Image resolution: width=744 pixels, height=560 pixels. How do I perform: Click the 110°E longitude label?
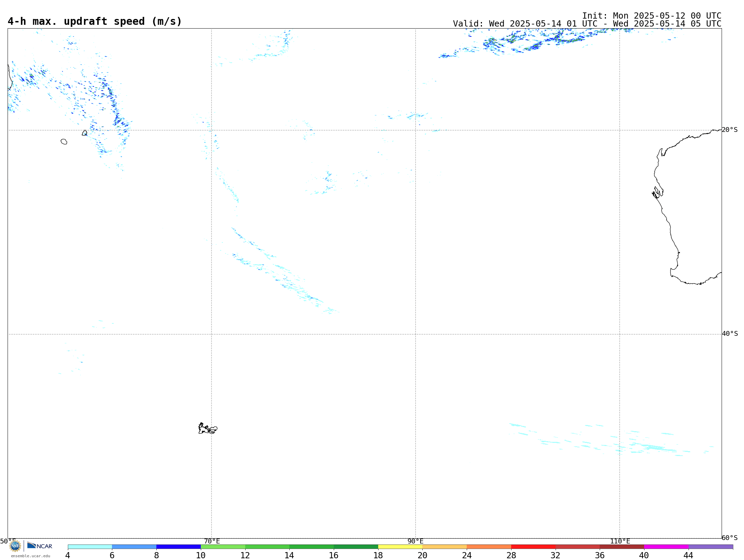pos(620,541)
